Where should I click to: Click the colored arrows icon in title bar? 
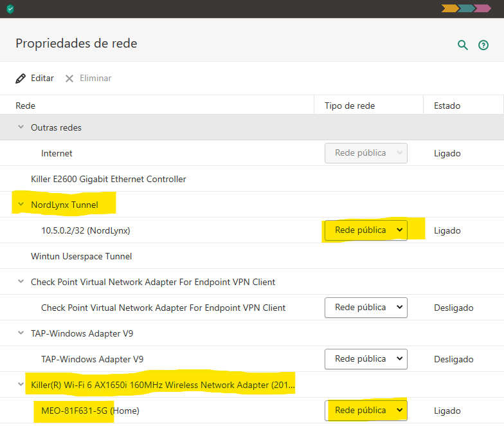tap(466, 8)
